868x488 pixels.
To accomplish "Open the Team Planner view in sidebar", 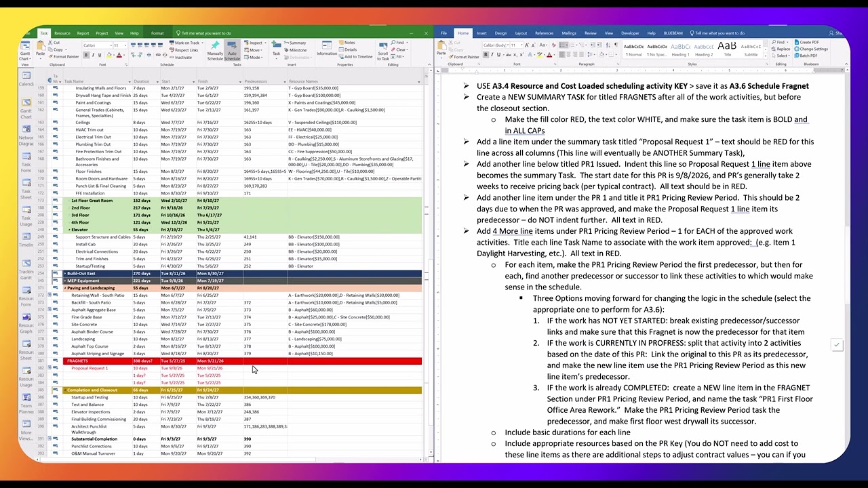I will tap(26, 404).
